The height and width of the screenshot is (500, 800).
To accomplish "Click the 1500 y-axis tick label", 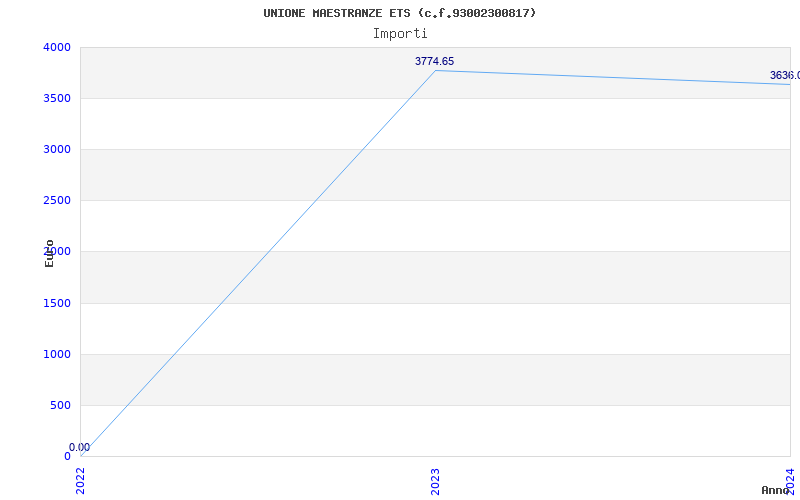I will pyautogui.click(x=57, y=303).
